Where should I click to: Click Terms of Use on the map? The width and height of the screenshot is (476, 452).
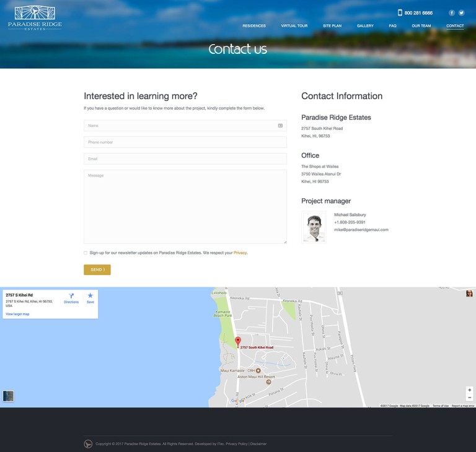[441, 406]
